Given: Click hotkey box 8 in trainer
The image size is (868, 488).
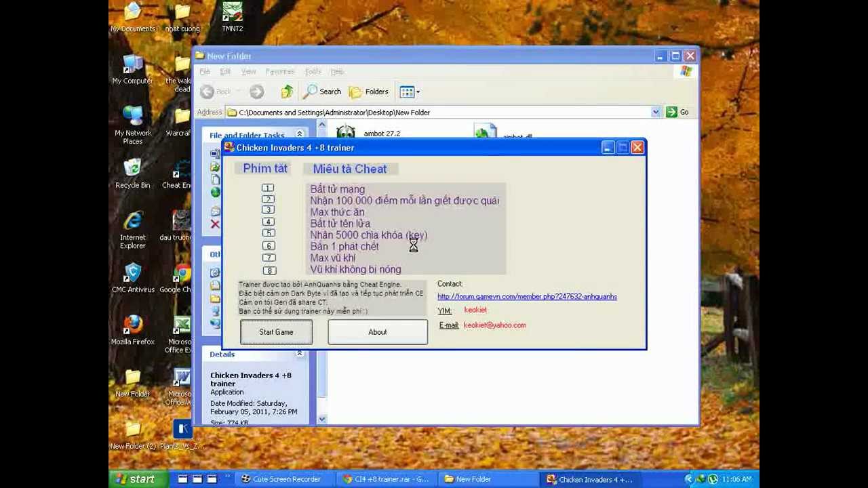Looking at the screenshot, I should (269, 270).
